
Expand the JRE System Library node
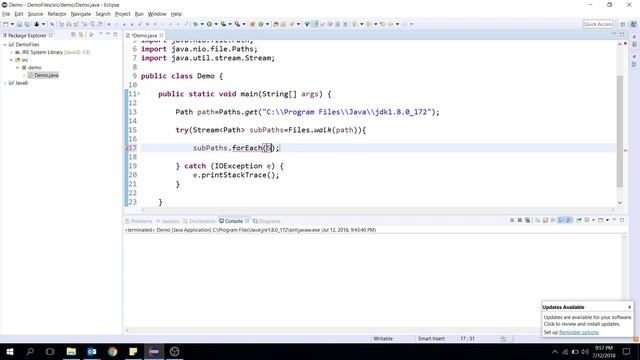point(11,52)
